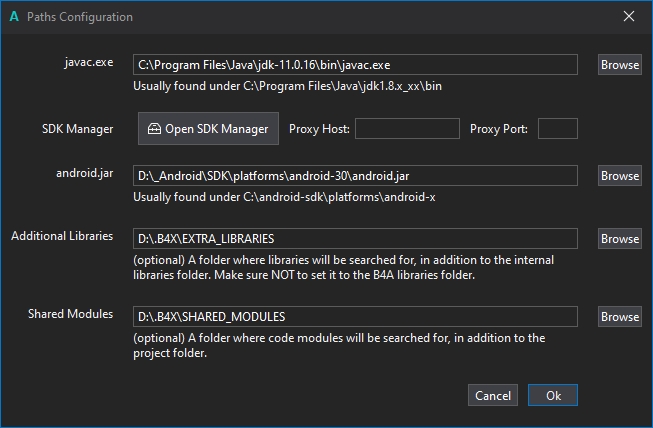The height and width of the screenshot is (428, 653).
Task: Browse for the Additional Libraries folder
Action: click(x=620, y=239)
